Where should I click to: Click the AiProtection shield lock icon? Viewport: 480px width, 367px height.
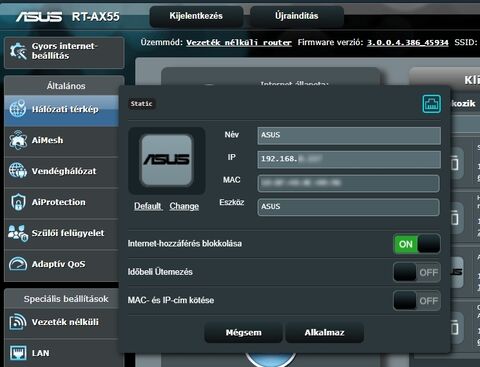18,202
